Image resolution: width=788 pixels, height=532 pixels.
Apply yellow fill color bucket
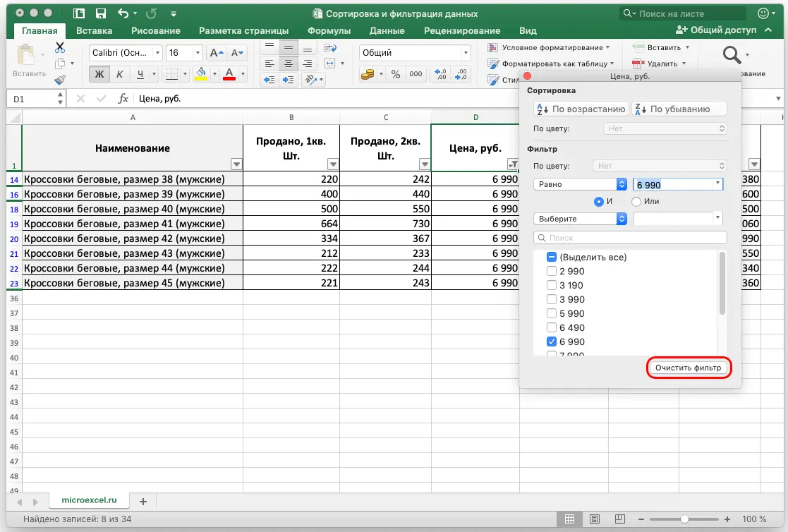(x=201, y=74)
